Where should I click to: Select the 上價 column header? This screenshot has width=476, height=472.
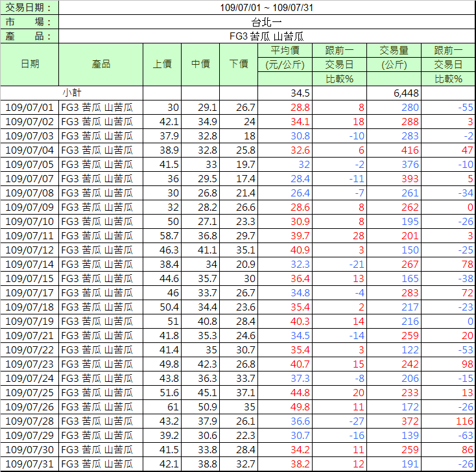(162, 64)
